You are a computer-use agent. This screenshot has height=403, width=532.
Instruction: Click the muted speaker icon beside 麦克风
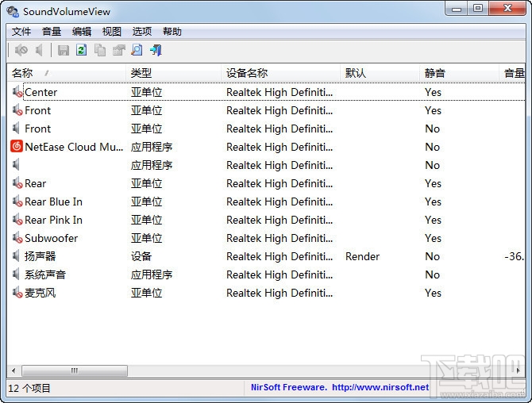click(x=17, y=293)
